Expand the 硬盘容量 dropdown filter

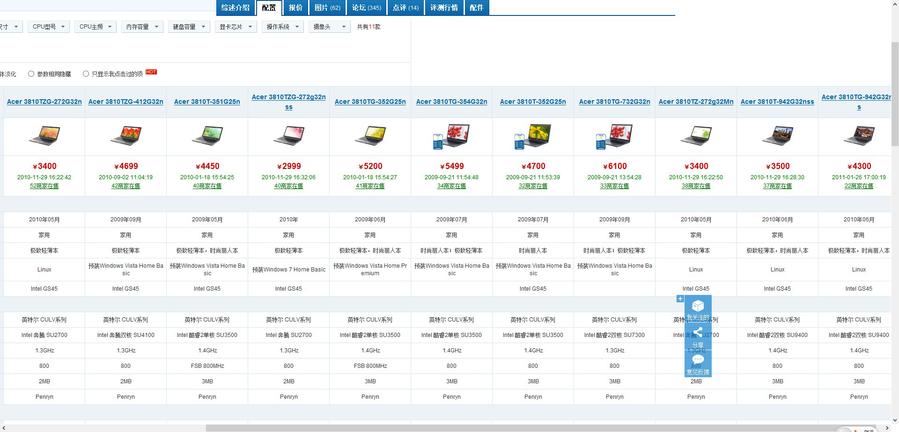[189, 26]
